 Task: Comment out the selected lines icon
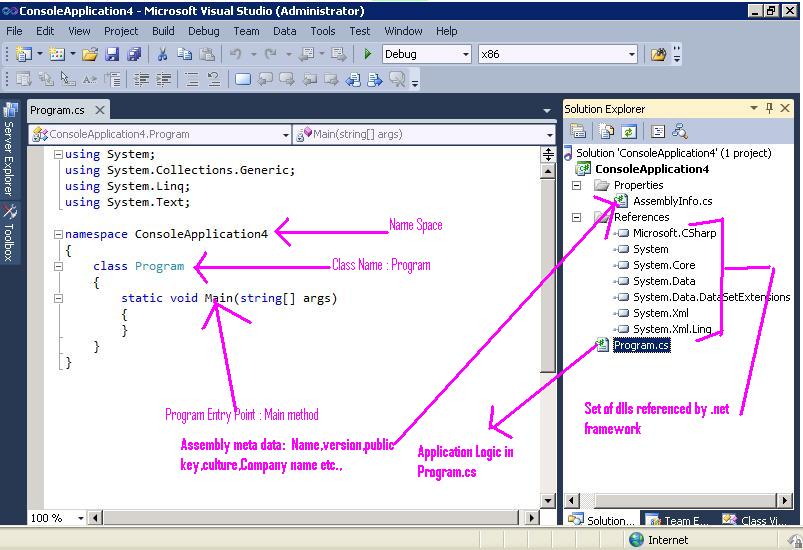pos(192,79)
